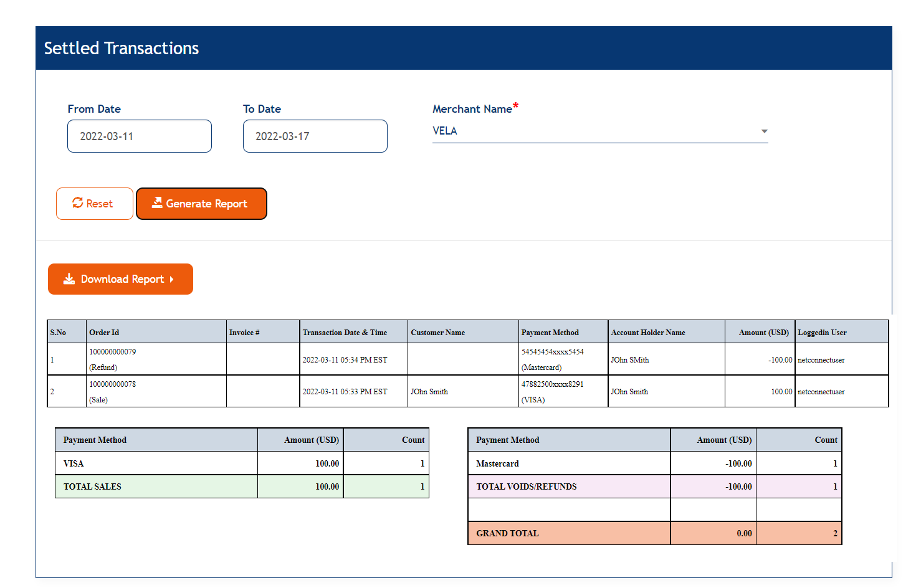Click the report icon on Generate Report button
Screen dimensions: 921x588
[x=158, y=203]
